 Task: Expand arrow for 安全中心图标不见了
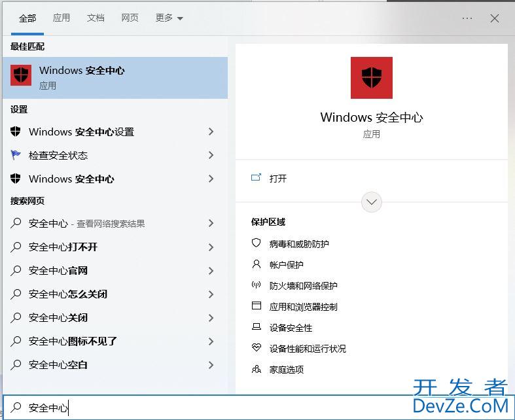tap(211, 341)
